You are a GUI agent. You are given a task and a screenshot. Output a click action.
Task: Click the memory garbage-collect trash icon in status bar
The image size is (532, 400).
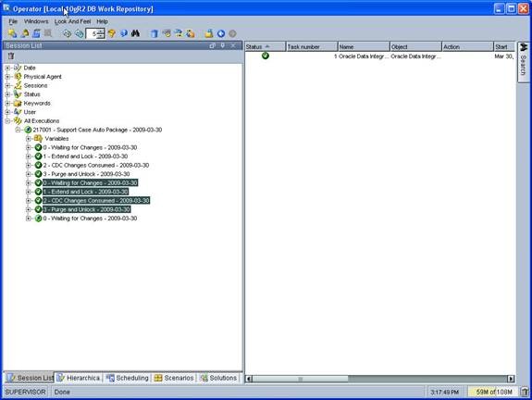525,392
